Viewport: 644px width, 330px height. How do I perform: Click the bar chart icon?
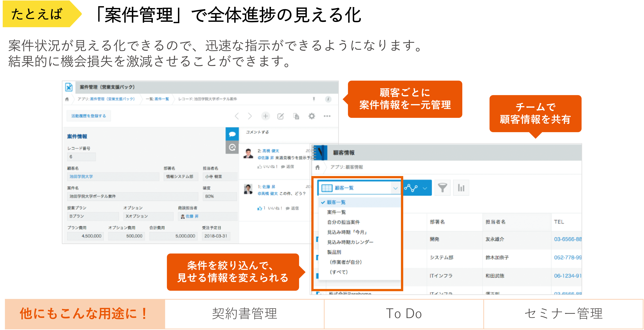[x=461, y=188]
